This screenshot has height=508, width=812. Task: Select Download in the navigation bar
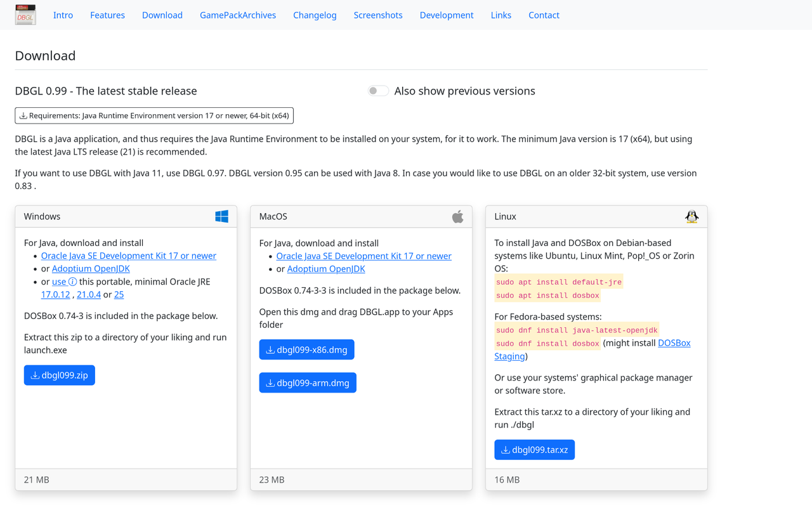[x=162, y=15]
